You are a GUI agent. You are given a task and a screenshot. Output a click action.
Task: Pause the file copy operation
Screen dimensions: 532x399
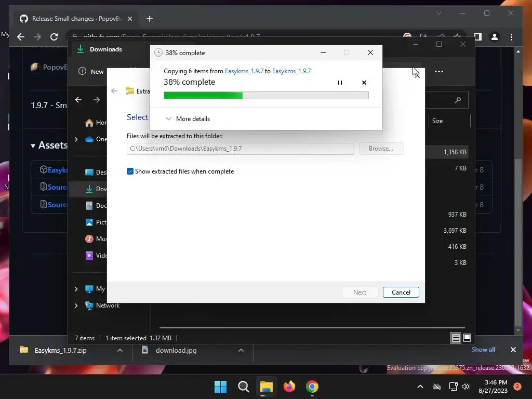click(x=340, y=83)
